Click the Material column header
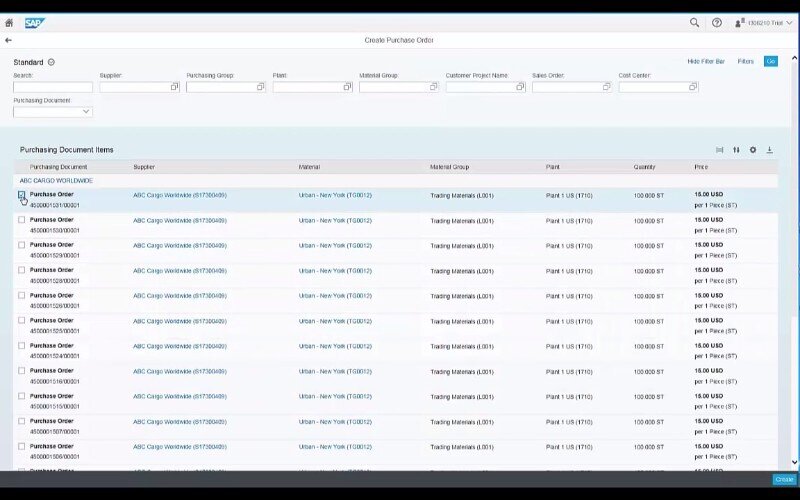Viewport: 800px width, 500px height. click(312, 167)
